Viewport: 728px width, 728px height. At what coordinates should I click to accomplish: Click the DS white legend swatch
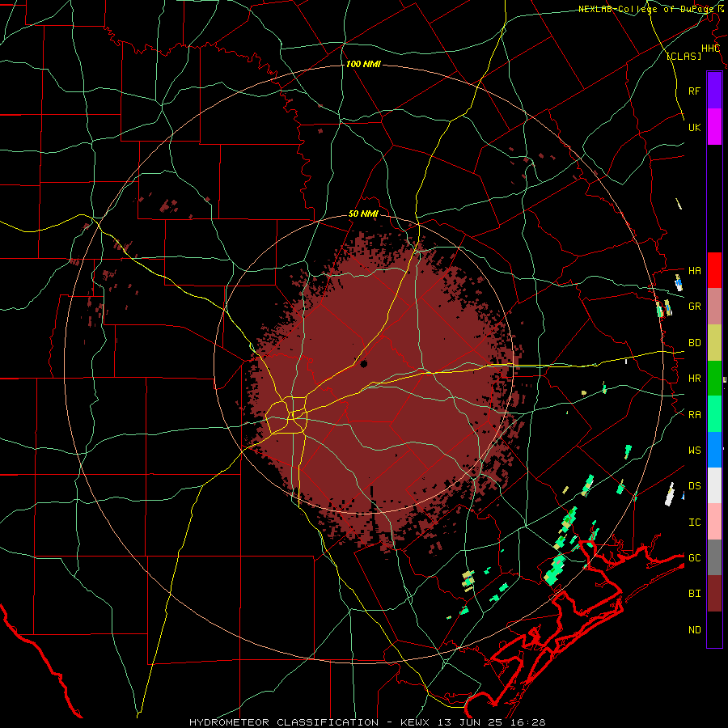714,485
